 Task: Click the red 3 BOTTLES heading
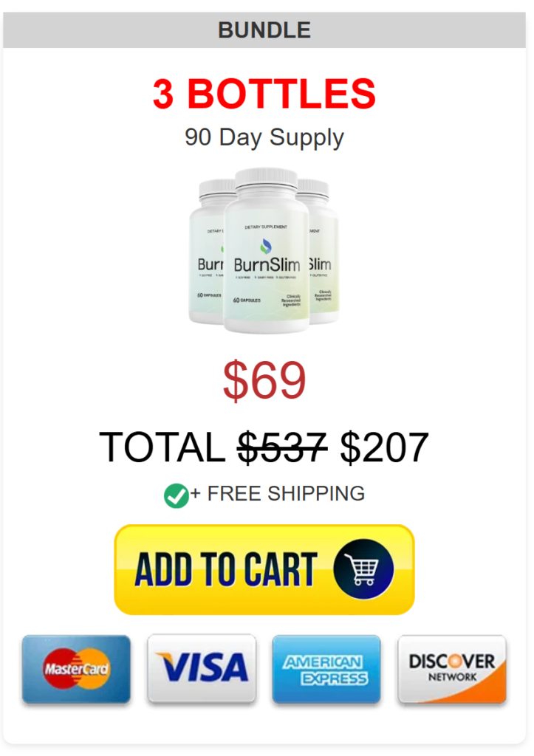click(x=264, y=94)
